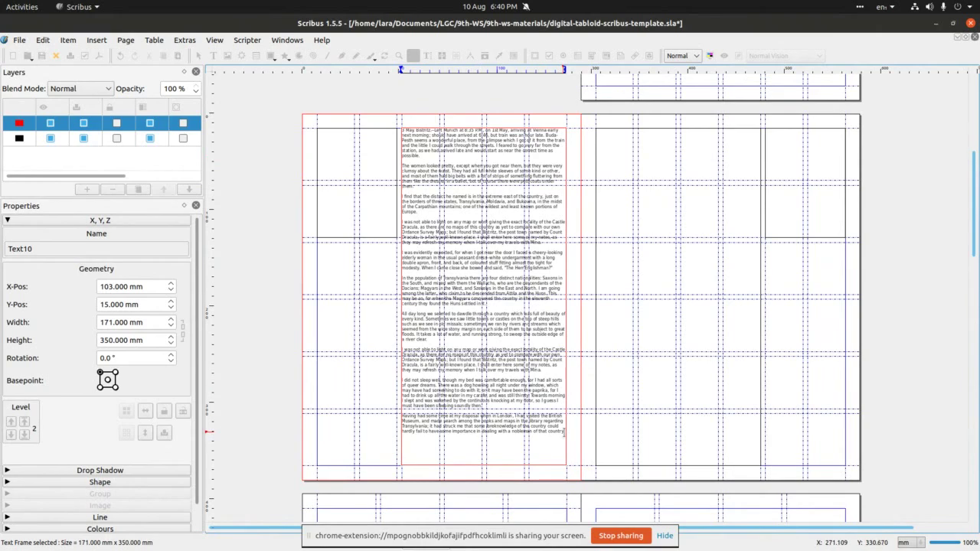
Task: Toggle outline mode for the black layer
Action: [x=183, y=139]
